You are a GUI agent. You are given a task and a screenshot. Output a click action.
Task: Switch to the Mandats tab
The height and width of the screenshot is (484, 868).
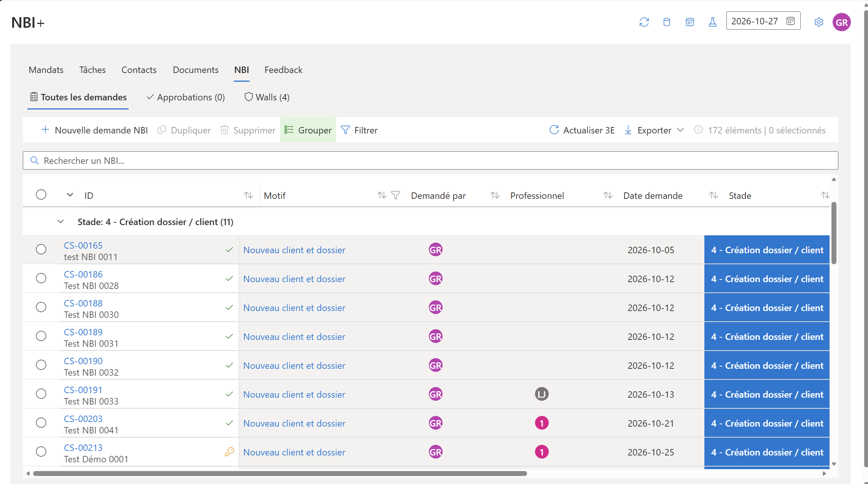point(46,70)
